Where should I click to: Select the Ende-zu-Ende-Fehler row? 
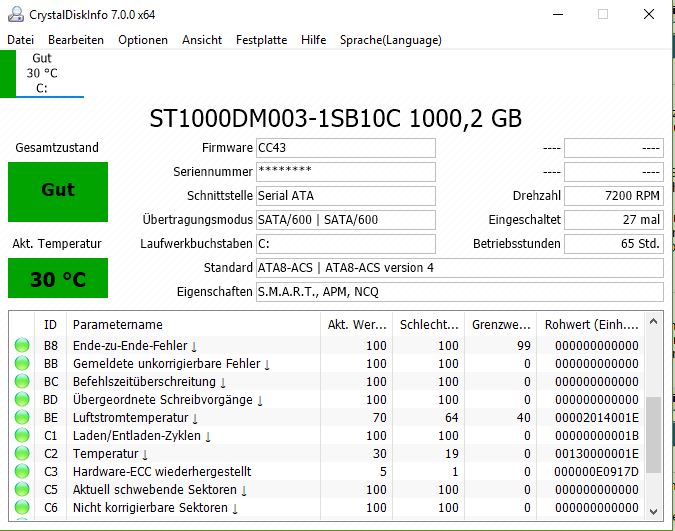click(x=327, y=345)
